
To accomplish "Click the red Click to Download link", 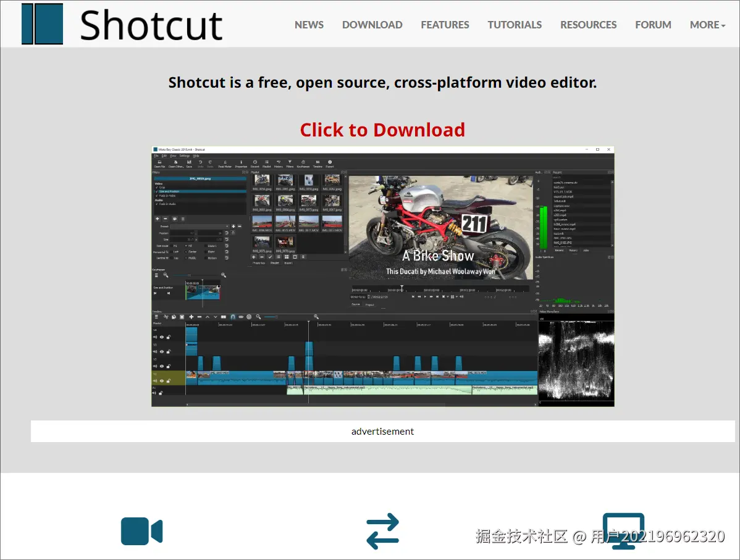I will 383,130.
